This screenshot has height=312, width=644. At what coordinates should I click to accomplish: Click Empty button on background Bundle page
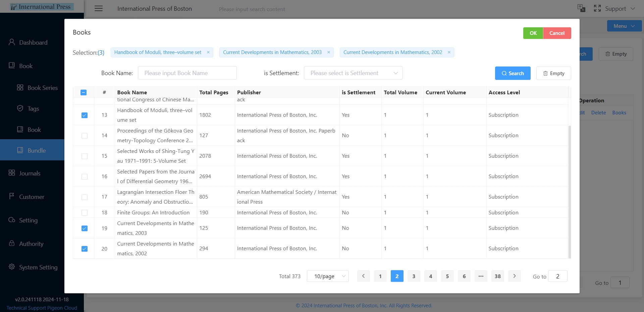[x=616, y=54]
